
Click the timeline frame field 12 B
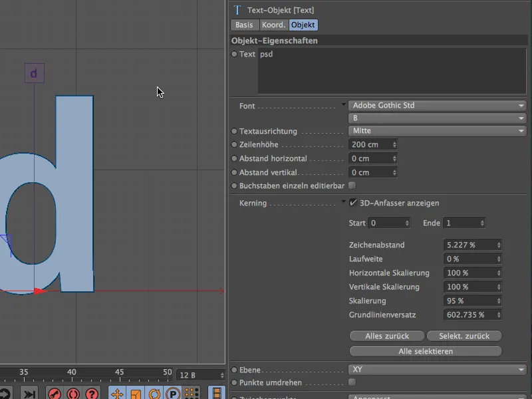pos(201,375)
